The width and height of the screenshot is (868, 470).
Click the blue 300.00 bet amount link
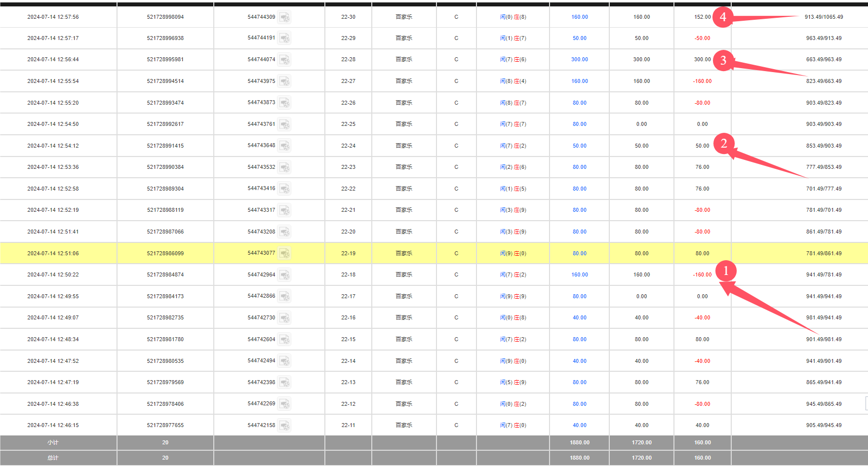pos(579,59)
